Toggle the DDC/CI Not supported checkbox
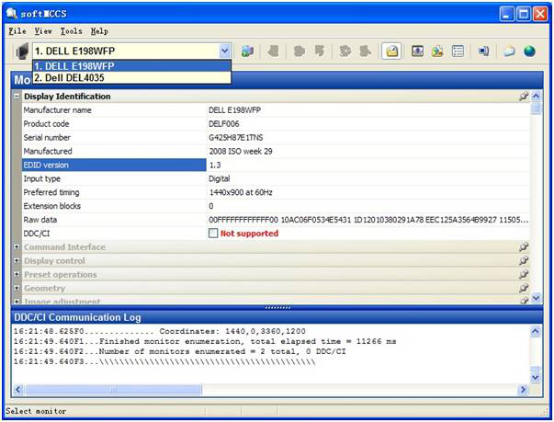Viewport: 554px width, 422px height. 213,233
